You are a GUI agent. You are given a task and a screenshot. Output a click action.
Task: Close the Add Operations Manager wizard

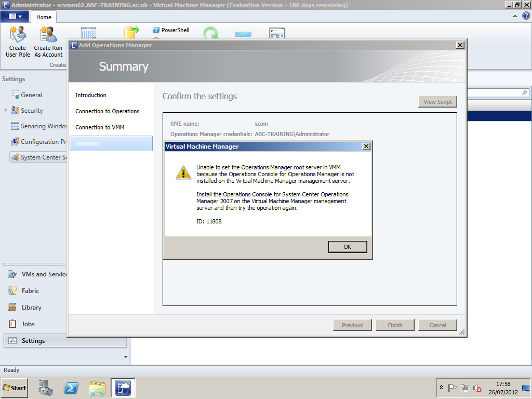(x=460, y=45)
